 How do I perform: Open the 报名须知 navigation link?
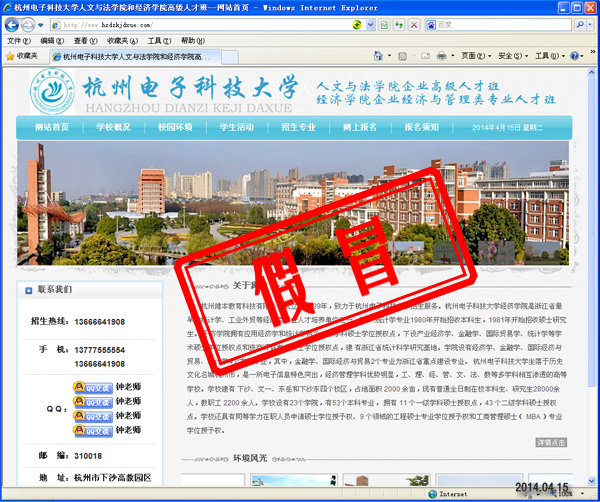422,127
